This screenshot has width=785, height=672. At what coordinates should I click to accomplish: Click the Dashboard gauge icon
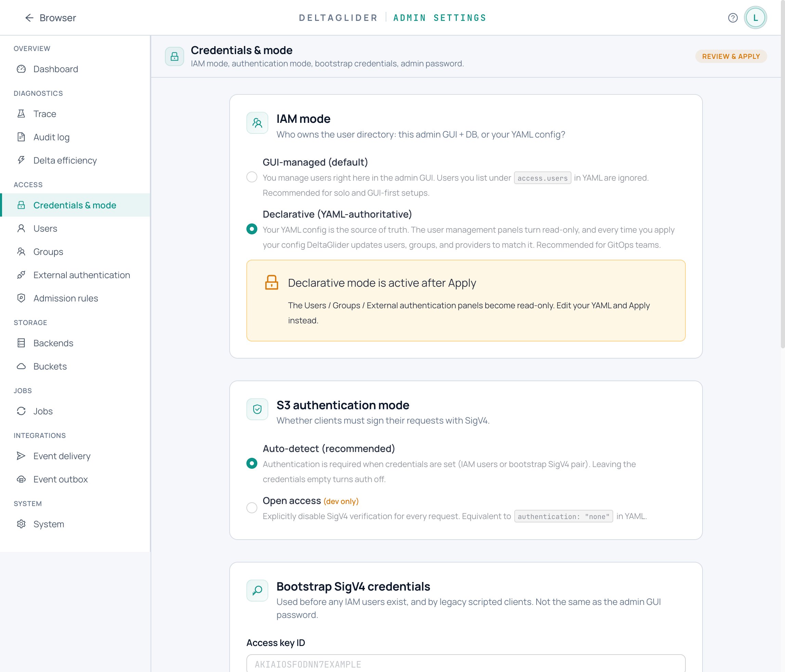pyautogui.click(x=21, y=69)
